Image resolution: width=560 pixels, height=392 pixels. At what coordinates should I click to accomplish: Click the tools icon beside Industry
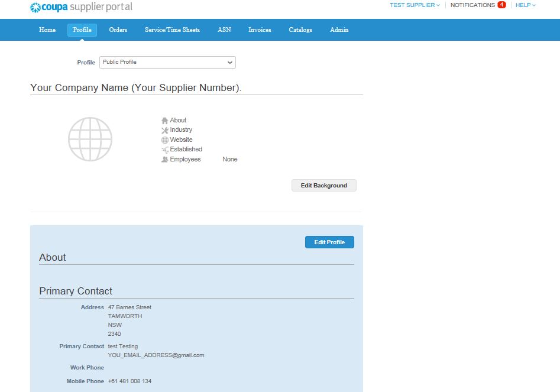(165, 130)
